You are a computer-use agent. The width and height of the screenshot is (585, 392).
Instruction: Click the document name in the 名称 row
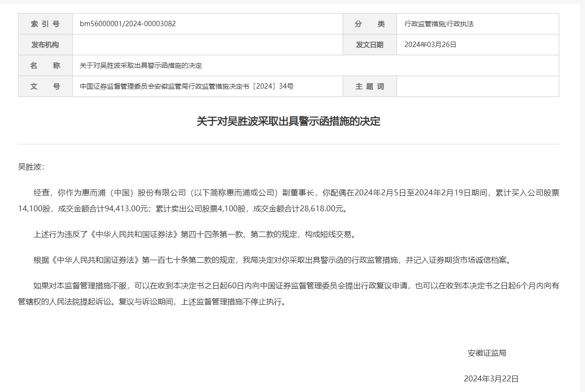(141, 65)
